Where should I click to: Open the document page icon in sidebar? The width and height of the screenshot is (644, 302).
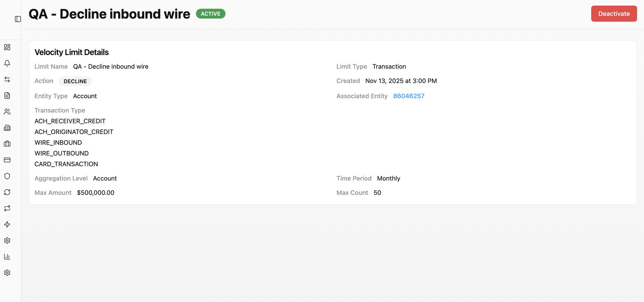point(7,95)
